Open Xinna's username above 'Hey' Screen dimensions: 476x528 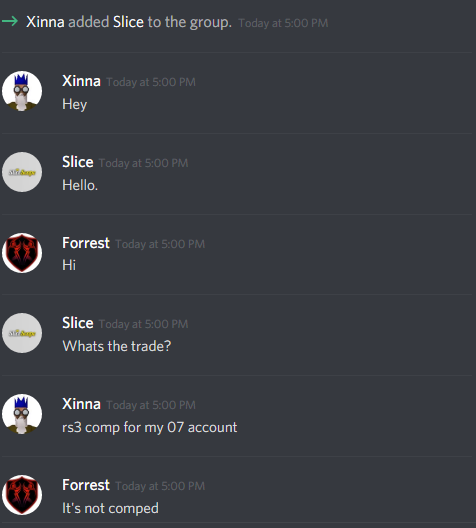click(x=81, y=81)
